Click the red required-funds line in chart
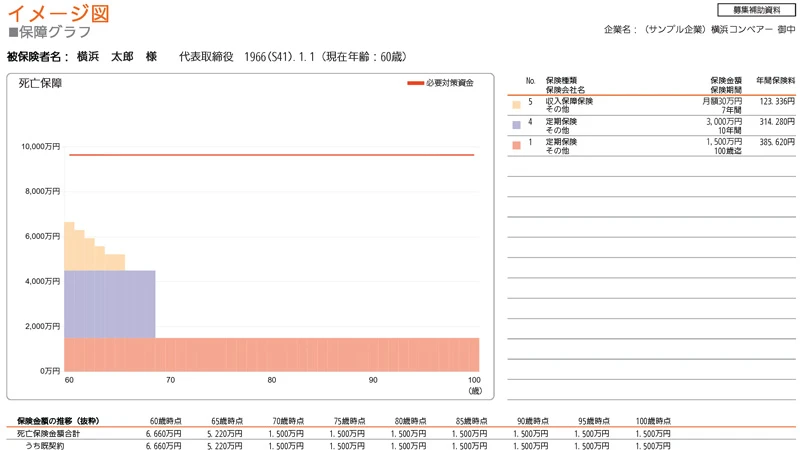800x450 pixels. click(270, 155)
